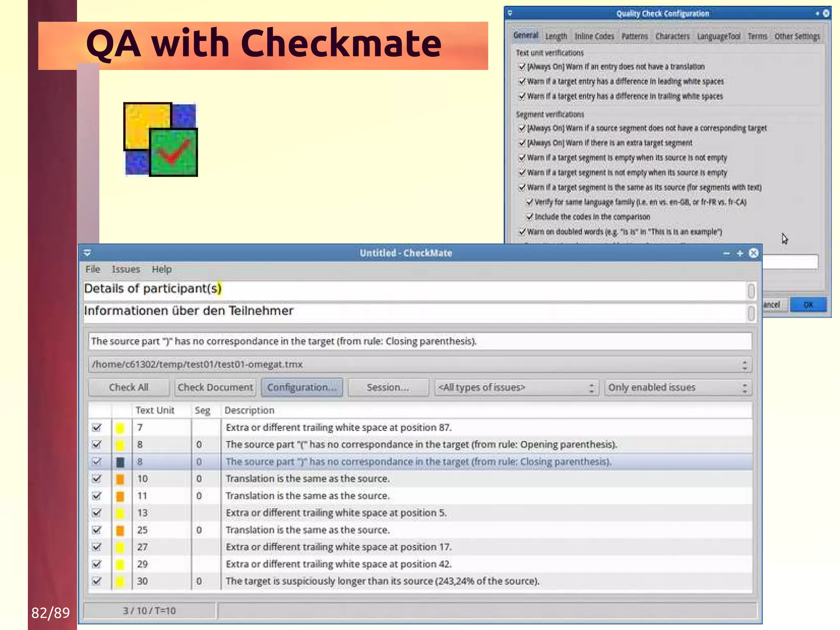Switch to the Other Settings tab
The image size is (840, 630).
(797, 36)
